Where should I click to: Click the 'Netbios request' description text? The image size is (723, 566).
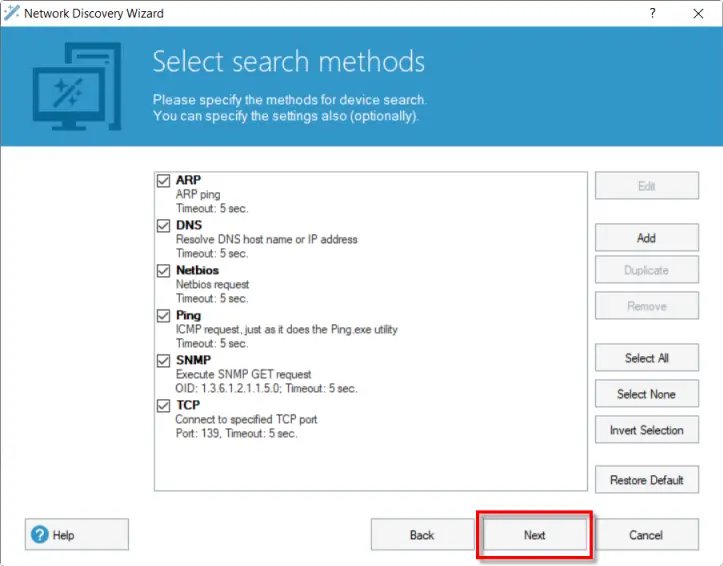[x=212, y=285]
